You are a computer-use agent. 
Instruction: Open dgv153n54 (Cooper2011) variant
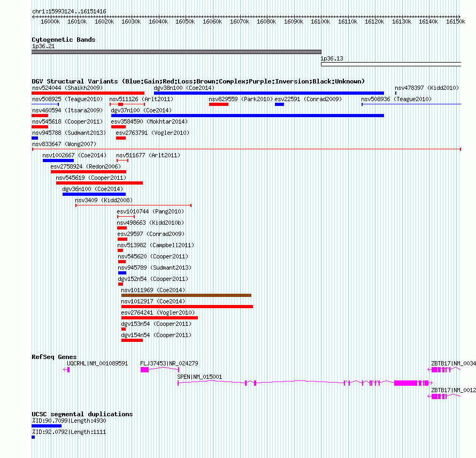click(156, 324)
